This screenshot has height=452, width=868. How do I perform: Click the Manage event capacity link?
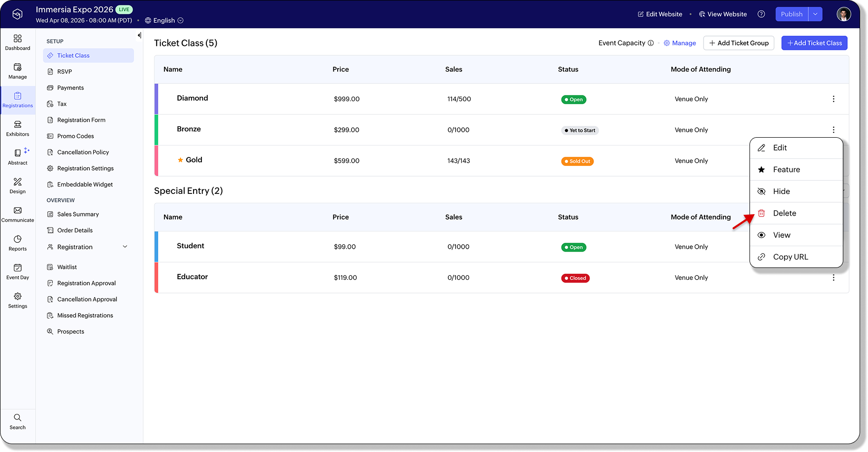680,43
